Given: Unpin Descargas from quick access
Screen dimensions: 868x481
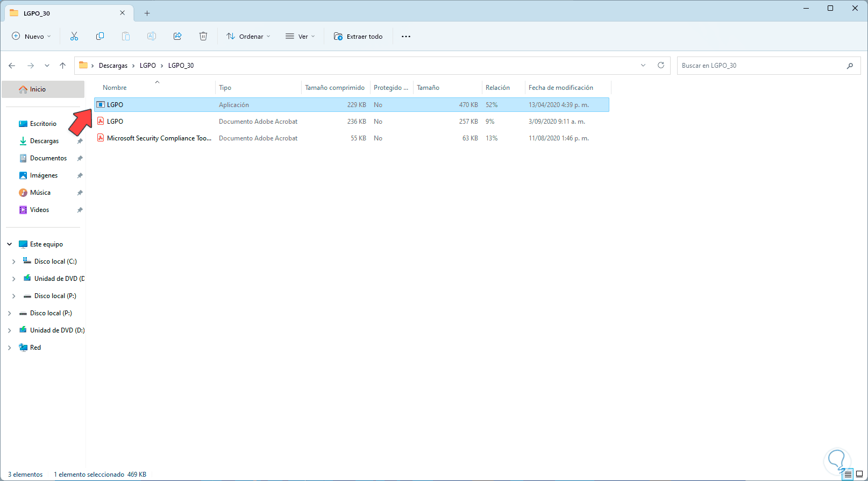Looking at the screenshot, I should (80, 141).
